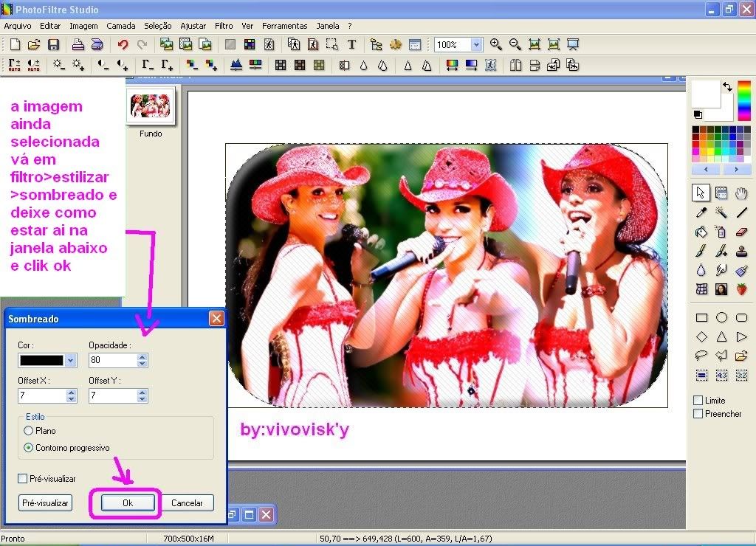
Task: Open the Camada menu
Action: point(120,26)
